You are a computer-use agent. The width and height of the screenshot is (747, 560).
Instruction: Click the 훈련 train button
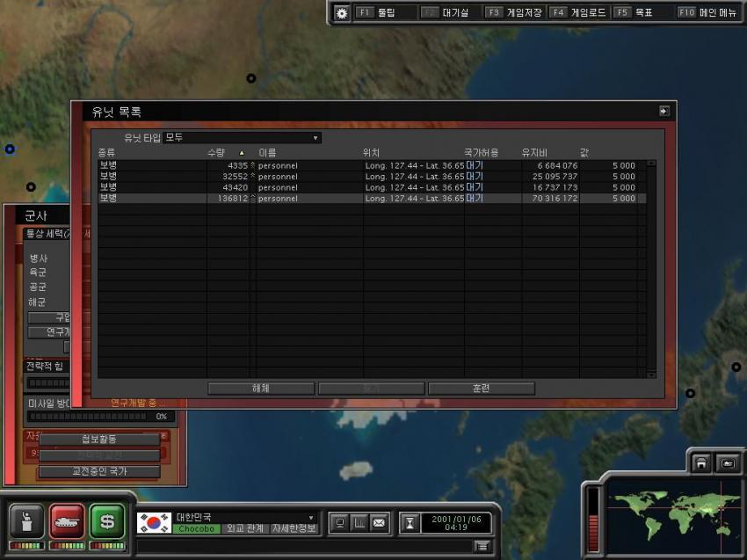click(482, 389)
